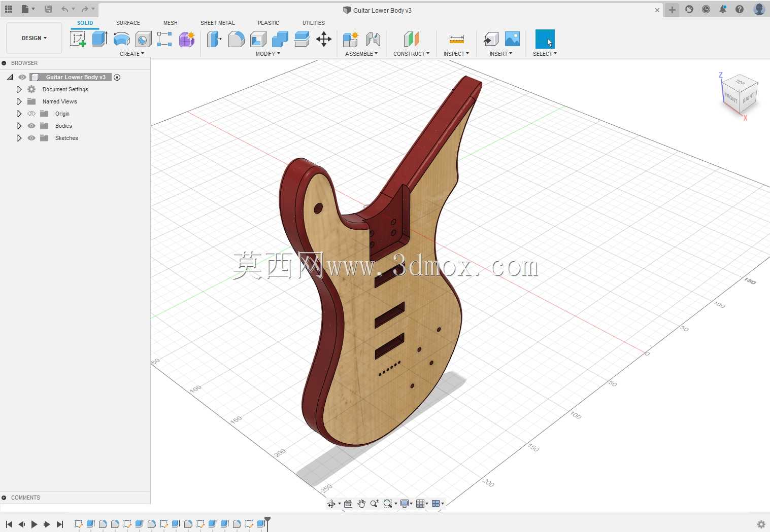Expand Named Views tree node
This screenshot has height=532, width=770.
(19, 101)
